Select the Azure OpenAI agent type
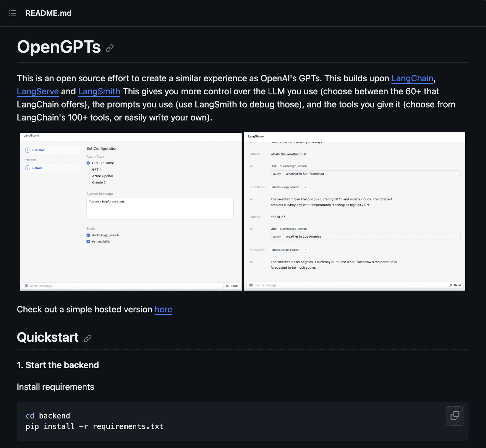The width and height of the screenshot is (486, 448). click(88, 176)
